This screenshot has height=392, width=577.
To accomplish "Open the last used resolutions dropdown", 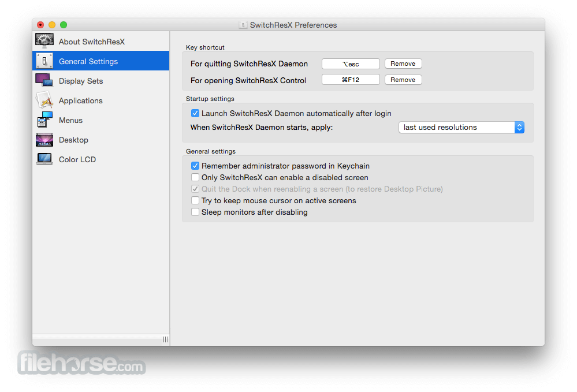I will coord(461,127).
